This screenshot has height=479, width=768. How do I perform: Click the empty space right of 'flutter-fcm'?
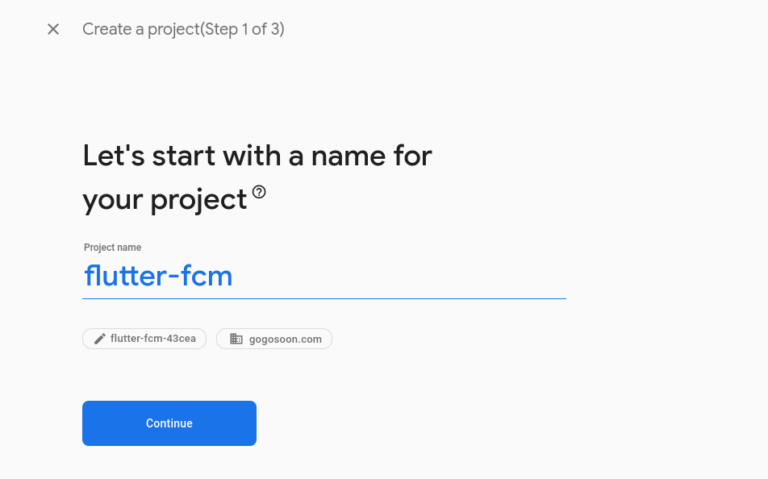tap(400, 276)
